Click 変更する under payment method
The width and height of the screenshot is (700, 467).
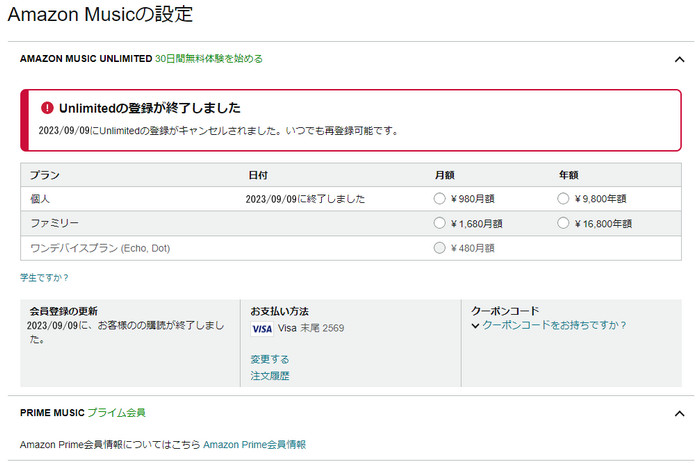coord(270,359)
